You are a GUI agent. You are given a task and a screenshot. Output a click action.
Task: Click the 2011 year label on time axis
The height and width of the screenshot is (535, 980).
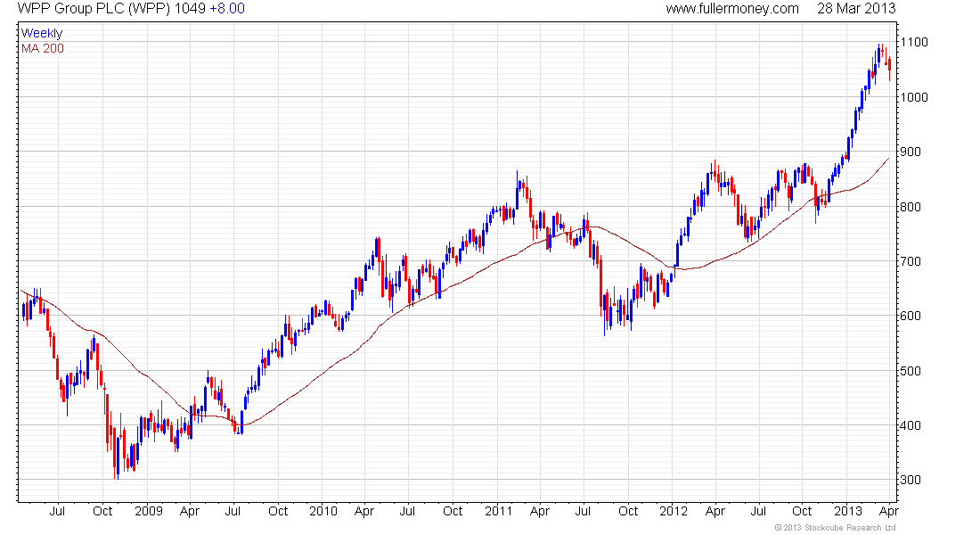click(498, 511)
